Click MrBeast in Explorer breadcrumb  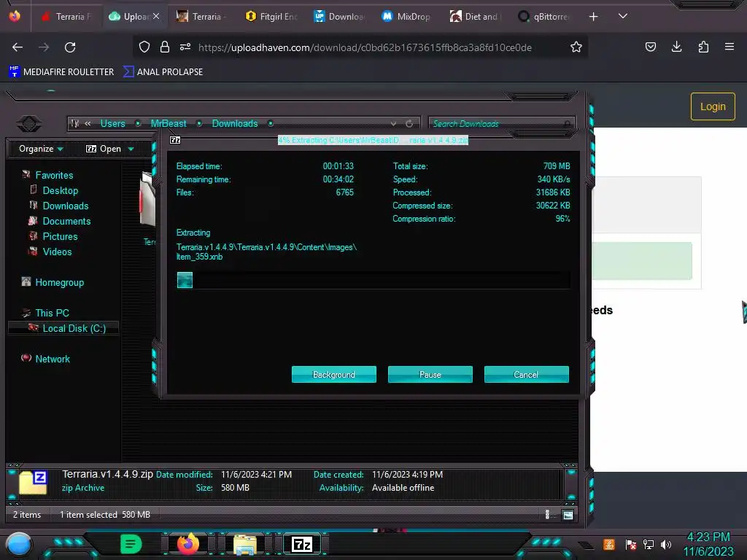coord(169,123)
